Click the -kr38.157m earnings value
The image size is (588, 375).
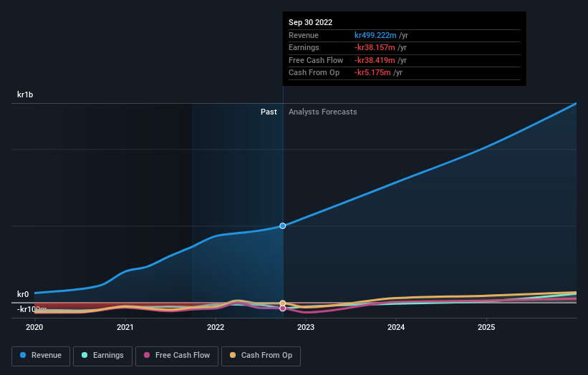(x=375, y=47)
